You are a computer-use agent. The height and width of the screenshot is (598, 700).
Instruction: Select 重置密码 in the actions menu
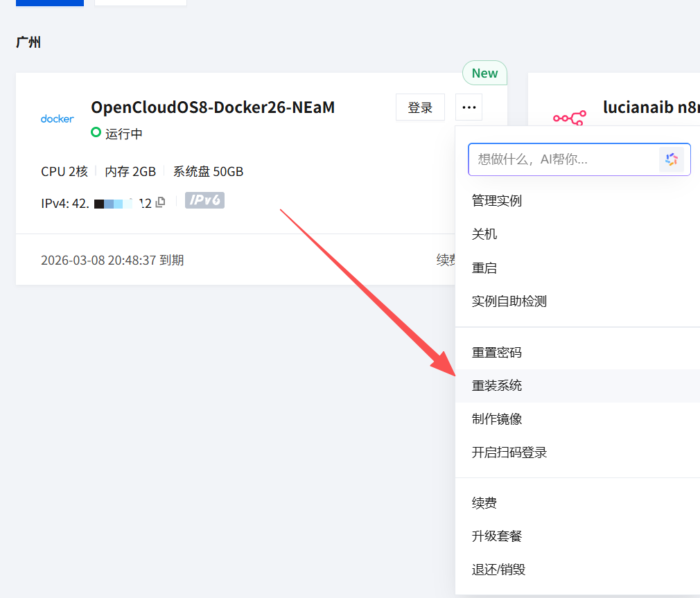click(496, 352)
